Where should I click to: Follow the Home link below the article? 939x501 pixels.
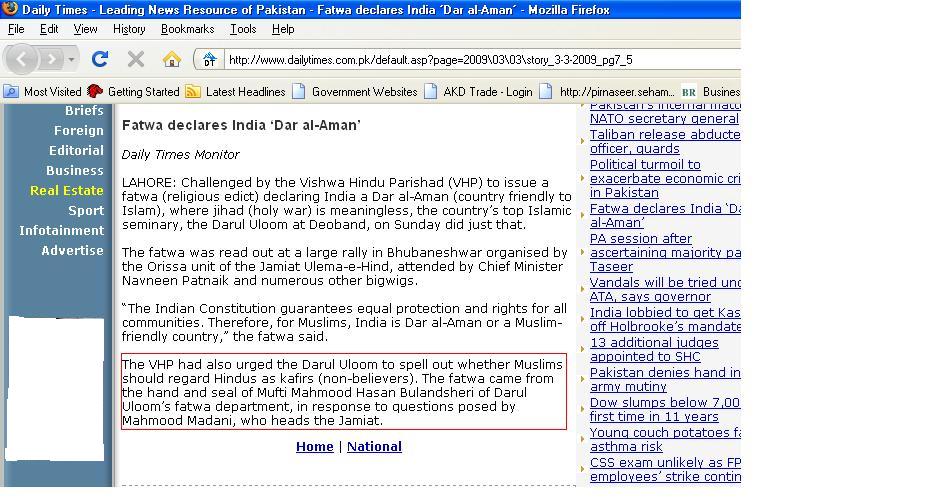click(314, 447)
